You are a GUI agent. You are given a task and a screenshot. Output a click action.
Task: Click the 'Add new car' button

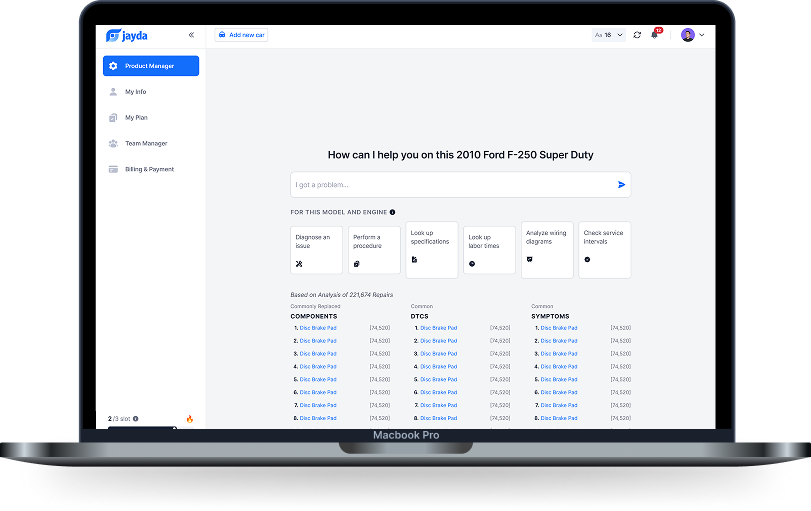(x=241, y=35)
